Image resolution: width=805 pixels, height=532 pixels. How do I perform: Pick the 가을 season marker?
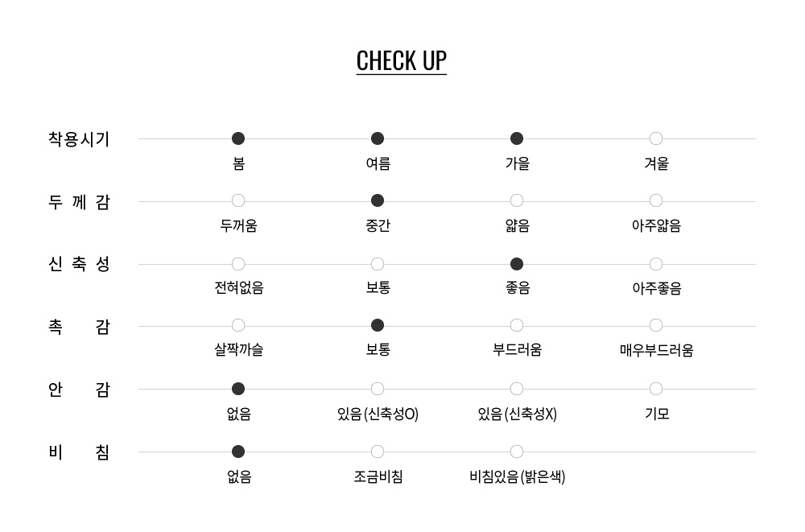(517, 138)
